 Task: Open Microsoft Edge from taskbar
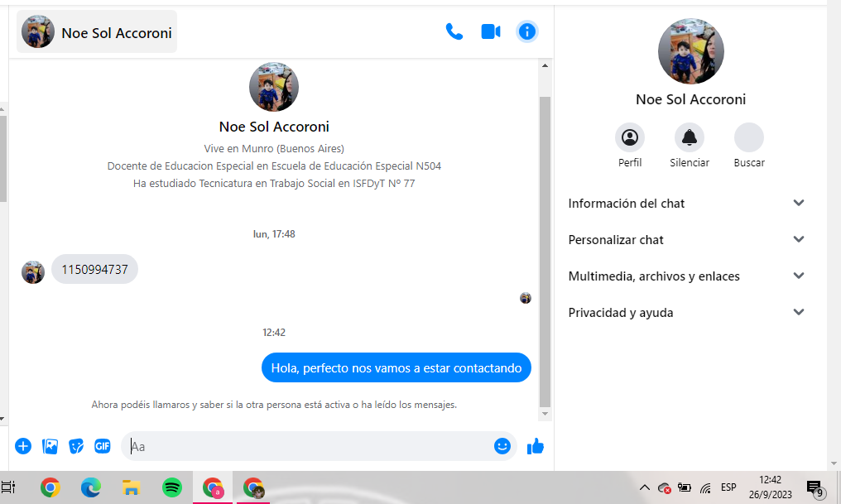coord(91,488)
